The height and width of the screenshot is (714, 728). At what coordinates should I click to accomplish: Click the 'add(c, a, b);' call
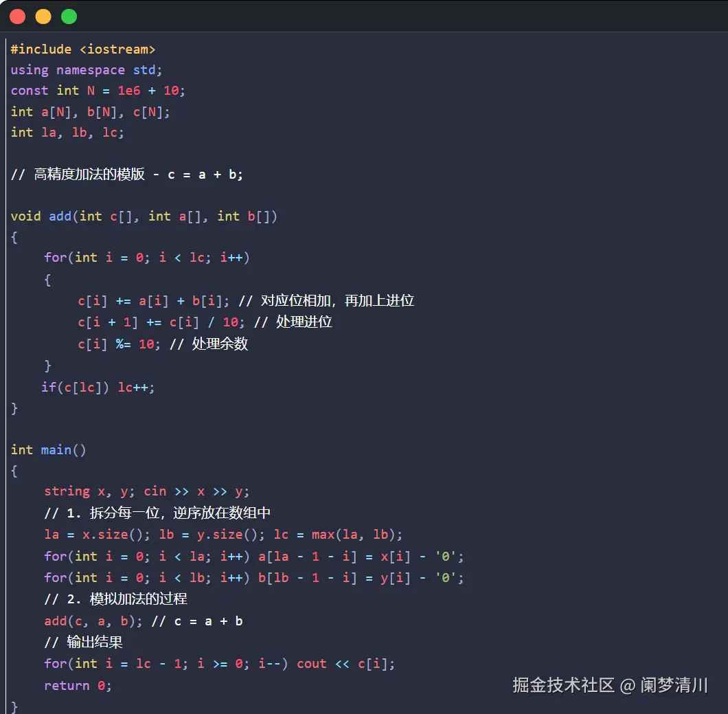tap(93, 621)
